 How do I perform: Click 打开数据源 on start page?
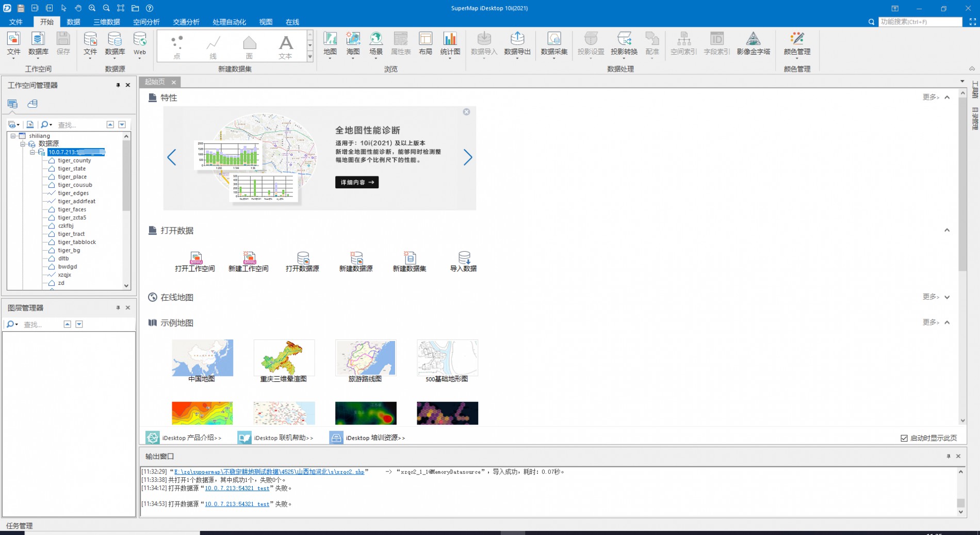303,262
